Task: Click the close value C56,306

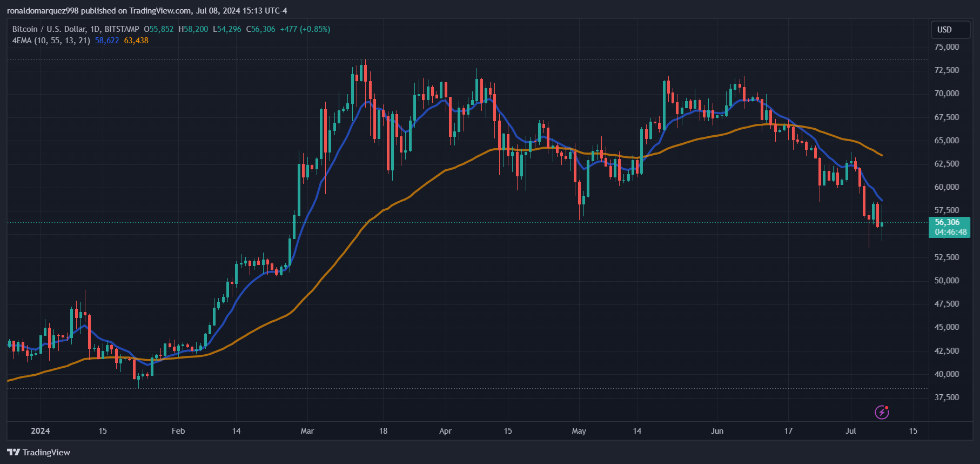Action: 260,29
